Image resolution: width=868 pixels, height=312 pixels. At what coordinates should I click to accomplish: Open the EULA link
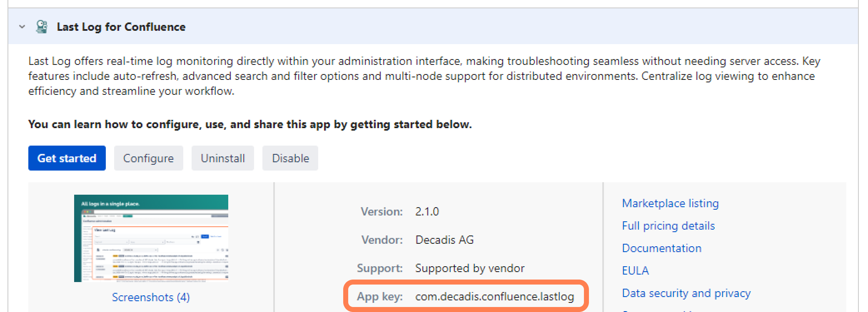[x=635, y=270]
